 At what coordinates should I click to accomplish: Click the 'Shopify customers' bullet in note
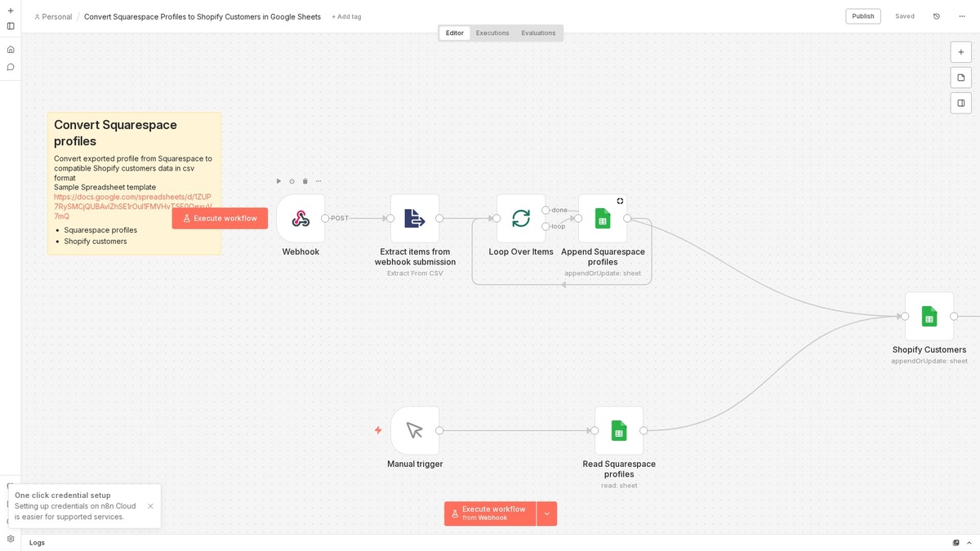(96, 242)
